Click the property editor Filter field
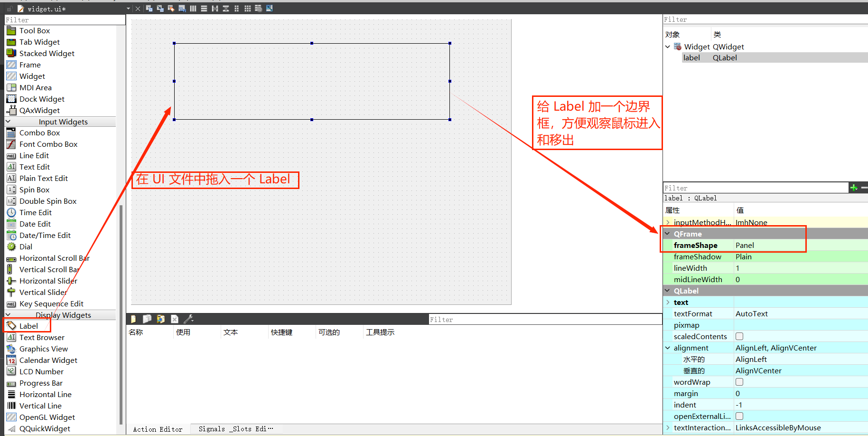 coord(756,188)
